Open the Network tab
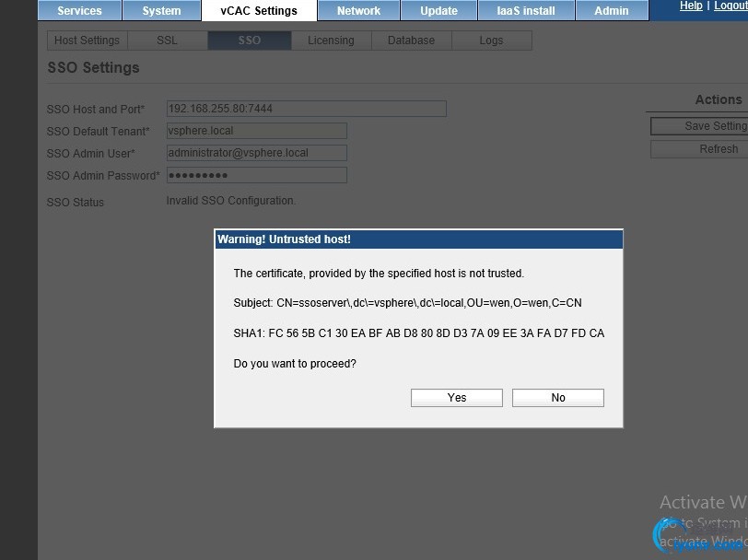Viewport: 748px width, 560px height. click(x=358, y=10)
